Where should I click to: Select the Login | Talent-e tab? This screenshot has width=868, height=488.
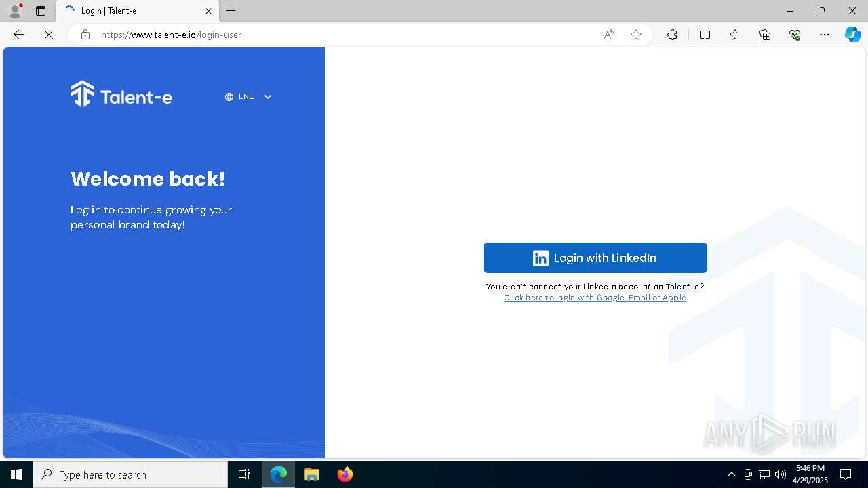tap(138, 11)
